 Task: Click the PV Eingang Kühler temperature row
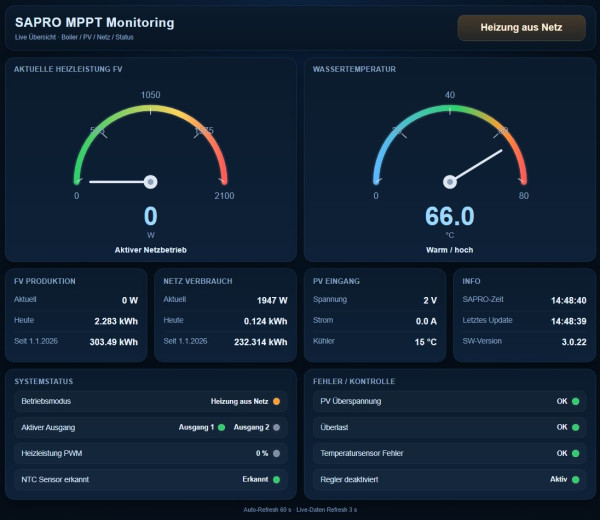tap(373, 342)
